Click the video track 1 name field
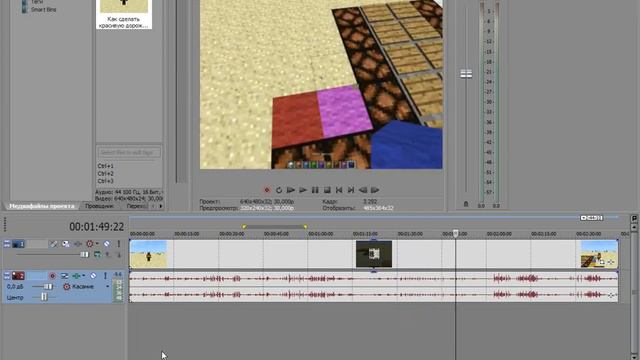 pyautogui.click(x=37, y=244)
